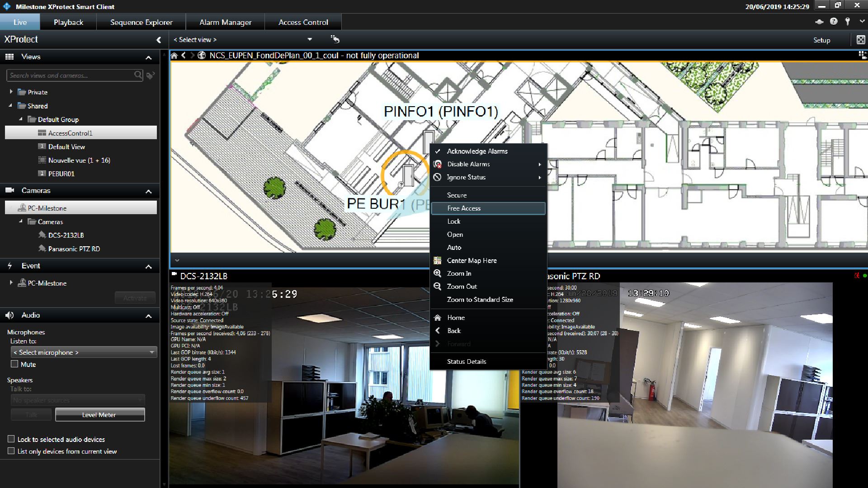
Task: Select the Panasonic PTZ RD camera
Action: point(74,249)
